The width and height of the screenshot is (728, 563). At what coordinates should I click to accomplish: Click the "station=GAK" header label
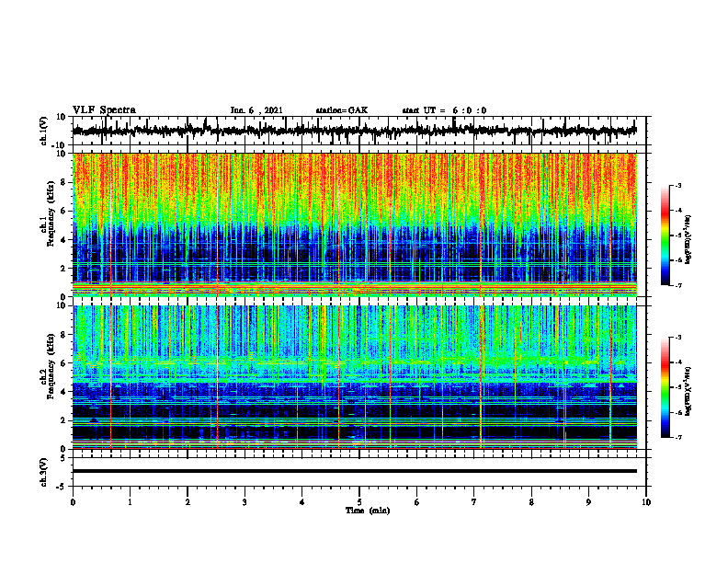[342, 110]
